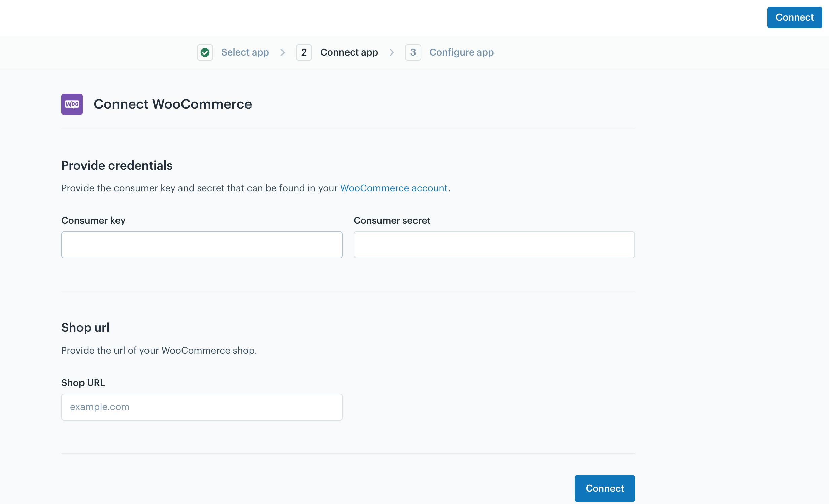Viewport: 829px width, 504px height.
Task: Click the Consumer key label
Action: 93,221
